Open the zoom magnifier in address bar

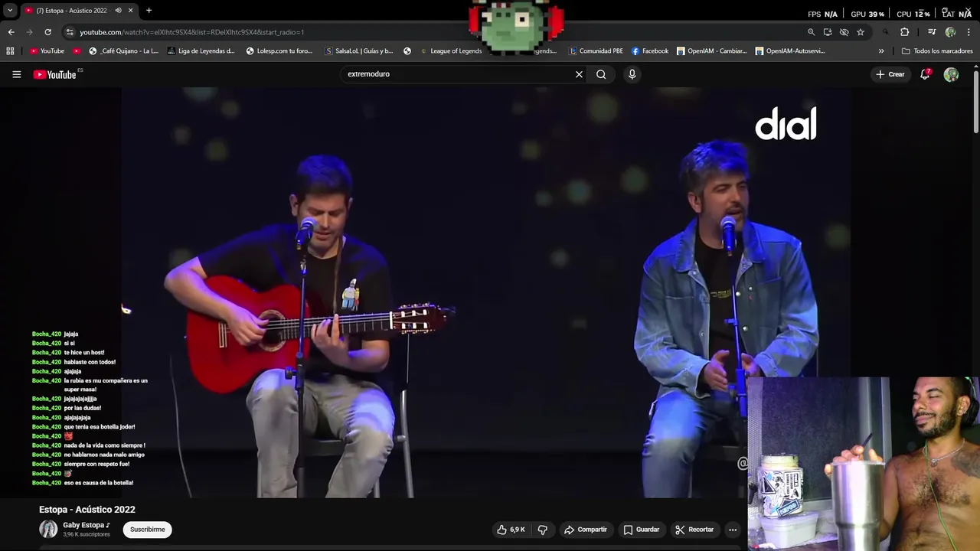(x=811, y=32)
